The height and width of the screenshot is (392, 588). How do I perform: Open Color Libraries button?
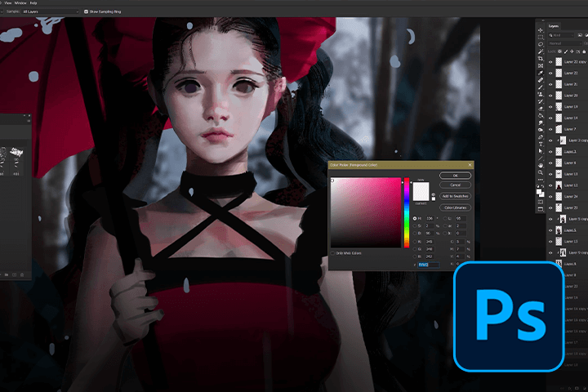tap(455, 207)
